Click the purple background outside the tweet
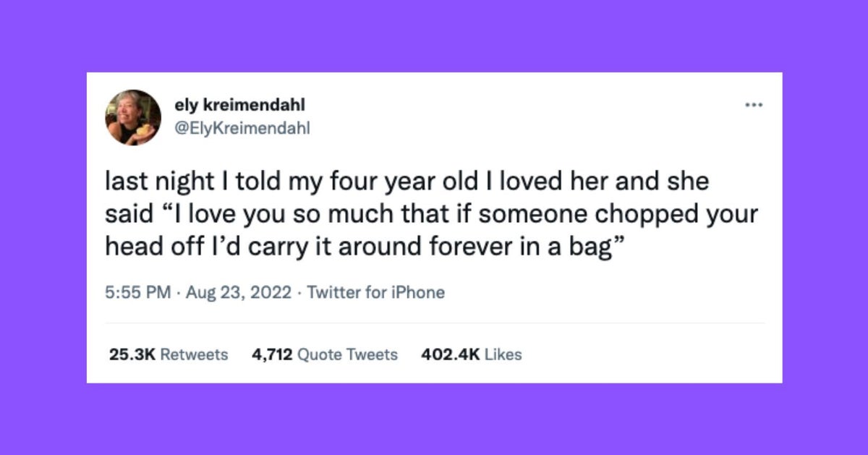The image size is (868, 455). (x=43, y=217)
